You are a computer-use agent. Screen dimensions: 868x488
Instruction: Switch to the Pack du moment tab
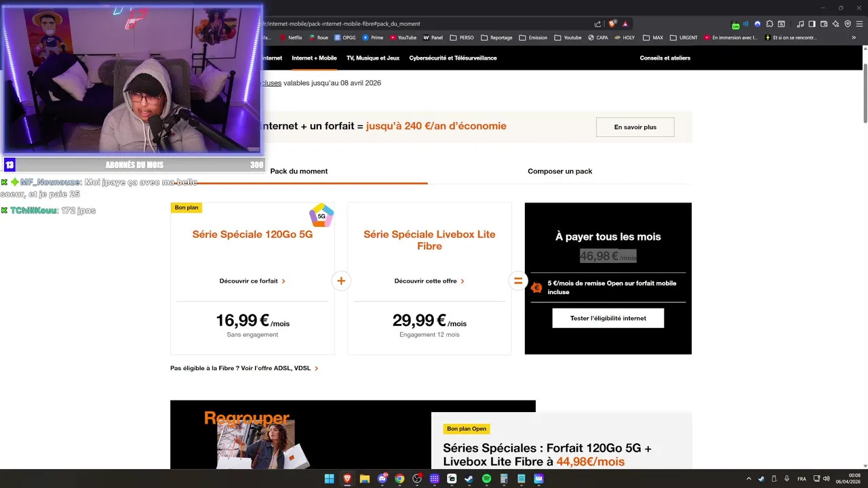click(x=299, y=171)
